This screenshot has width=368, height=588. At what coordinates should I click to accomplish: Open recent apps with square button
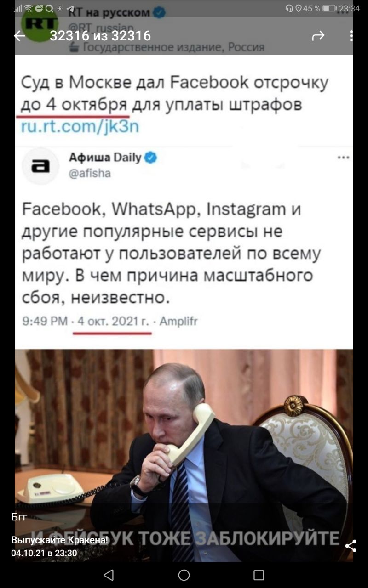click(x=259, y=575)
